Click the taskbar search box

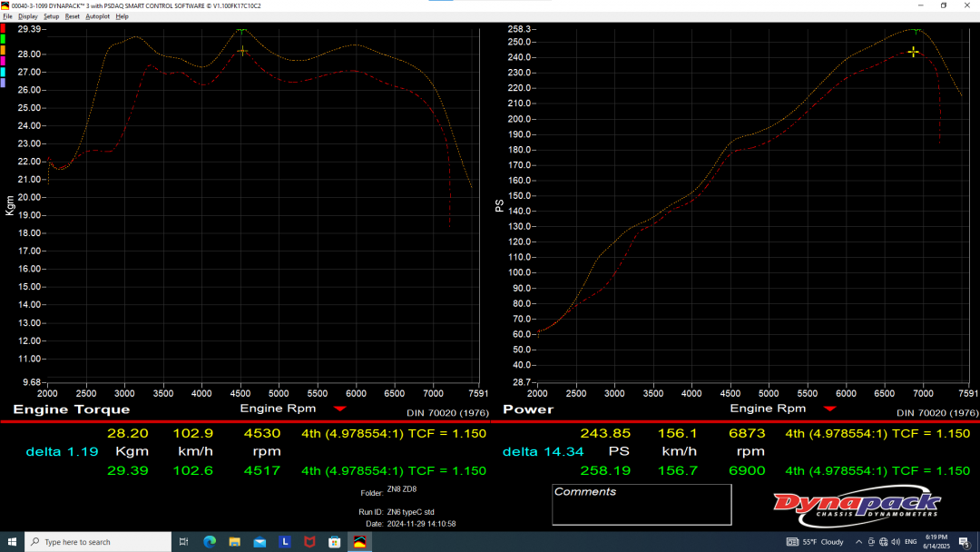pos(98,541)
